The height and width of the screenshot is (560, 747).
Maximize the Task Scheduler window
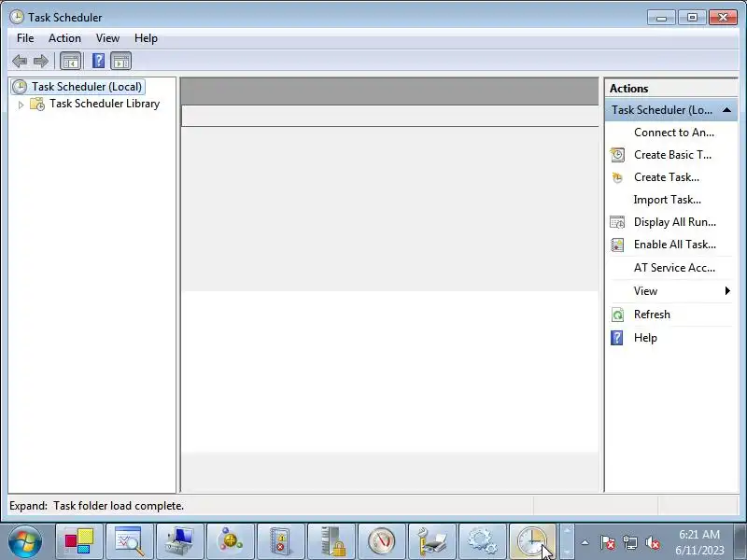coord(692,18)
